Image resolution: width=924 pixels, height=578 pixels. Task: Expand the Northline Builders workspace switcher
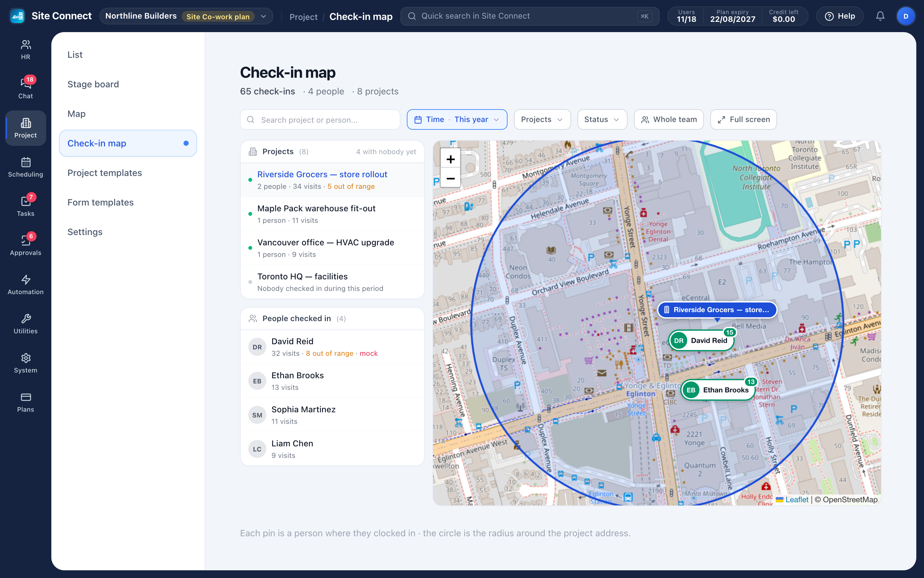pos(186,16)
